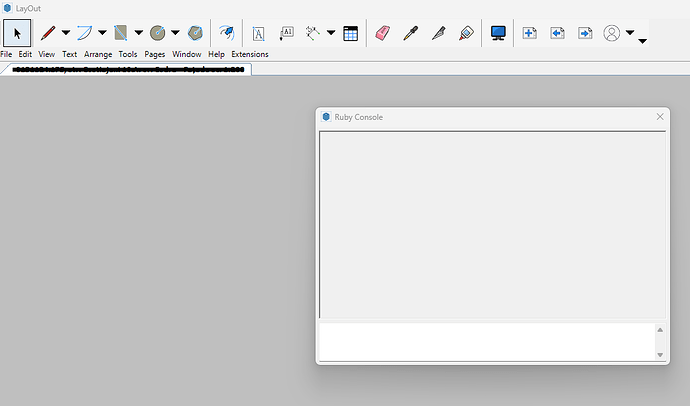The height and width of the screenshot is (406, 690).
Task: Click the Ruby Console command input field
Action: point(487,342)
